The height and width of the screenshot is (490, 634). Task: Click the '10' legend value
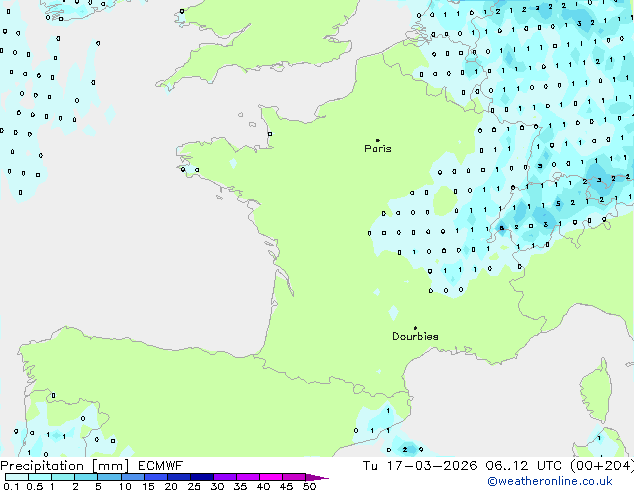click(125, 486)
